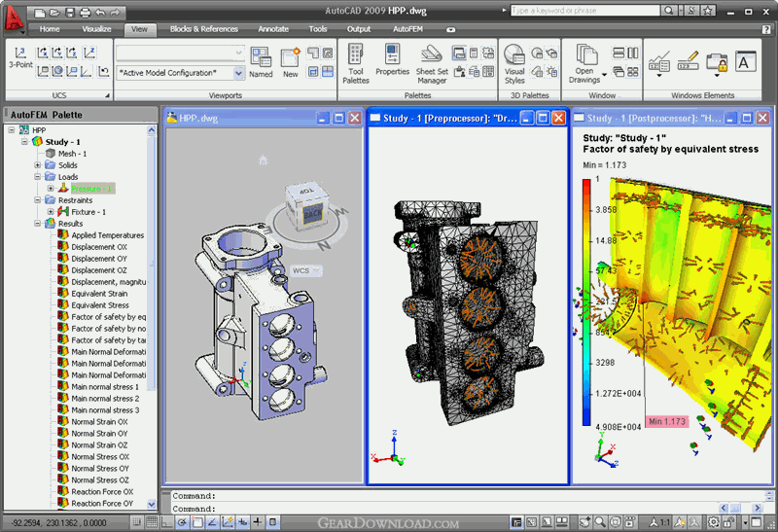The width and height of the screenshot is (778, 532).
Task: Open the Visualize ribbon tab
Action: (x=96, y=29)
